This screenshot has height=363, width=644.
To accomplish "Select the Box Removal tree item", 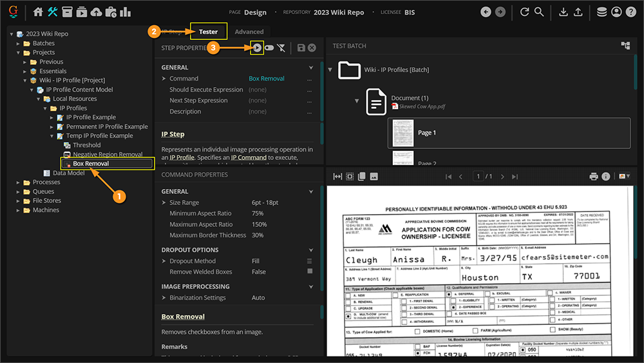I will (108, 163).
